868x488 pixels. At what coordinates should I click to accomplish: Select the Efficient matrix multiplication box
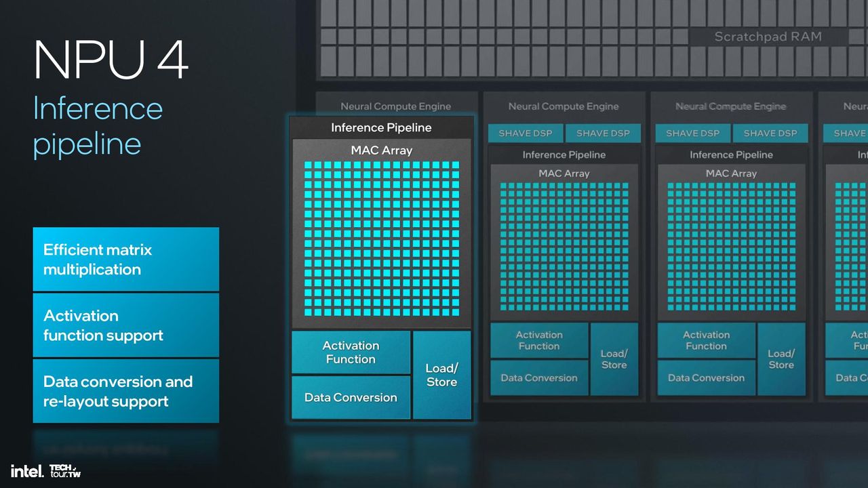(x=126, y=260)
